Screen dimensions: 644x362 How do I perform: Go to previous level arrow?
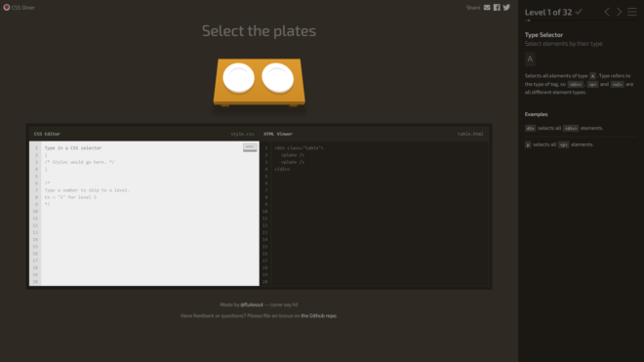(607, 12)
